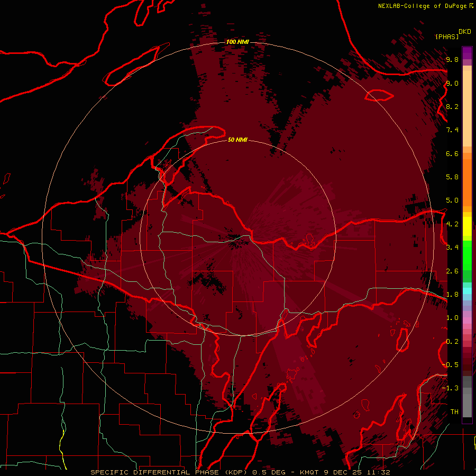476x476 pixels.
Task: Click the 2.6 scale value
Action: point(452,271)
